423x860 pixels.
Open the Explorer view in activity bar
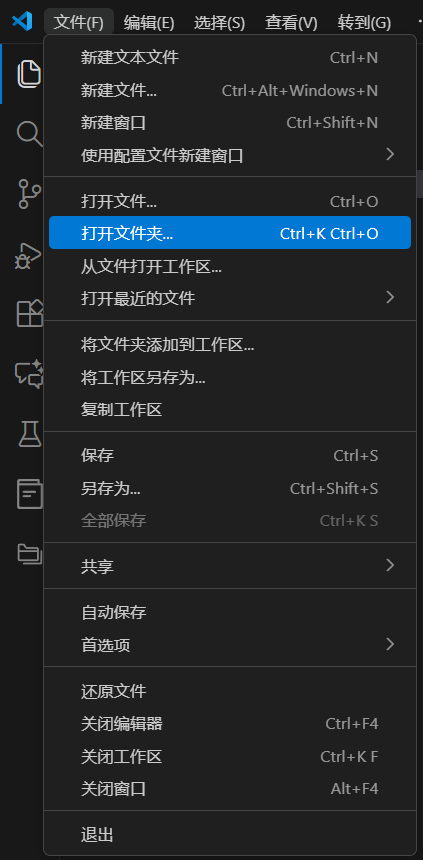pos(29,74)
